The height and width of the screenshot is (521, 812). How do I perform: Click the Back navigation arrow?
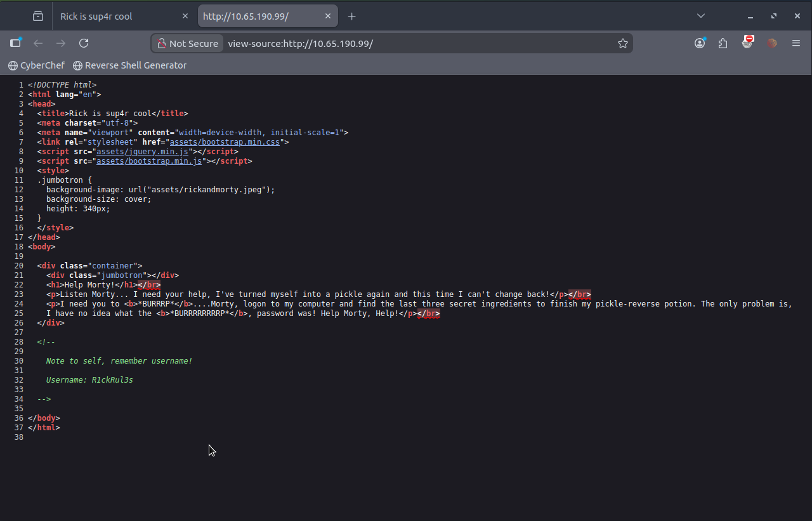38,43
